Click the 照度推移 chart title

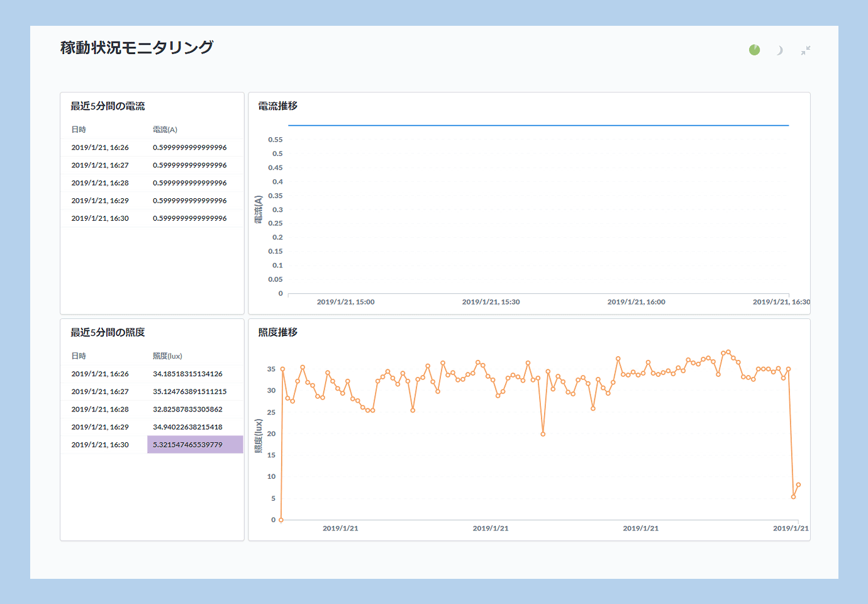coord(277,333)
